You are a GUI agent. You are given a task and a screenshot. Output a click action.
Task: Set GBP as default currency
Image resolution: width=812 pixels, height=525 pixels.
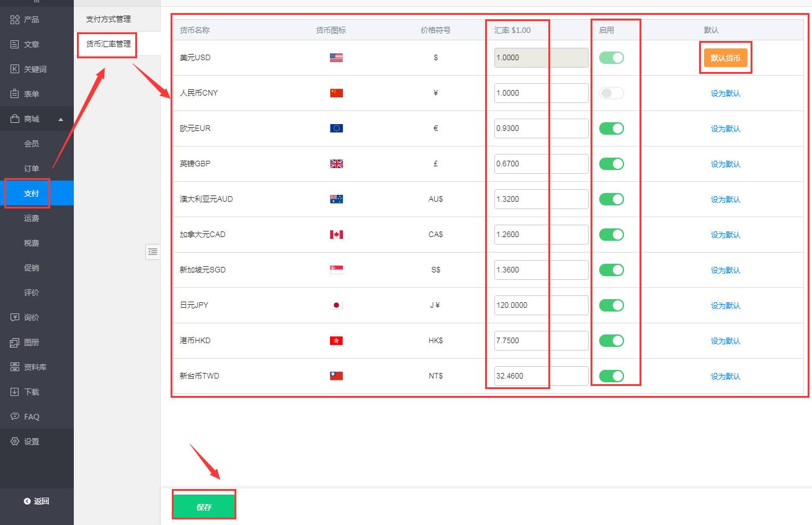tap(725, 164)
